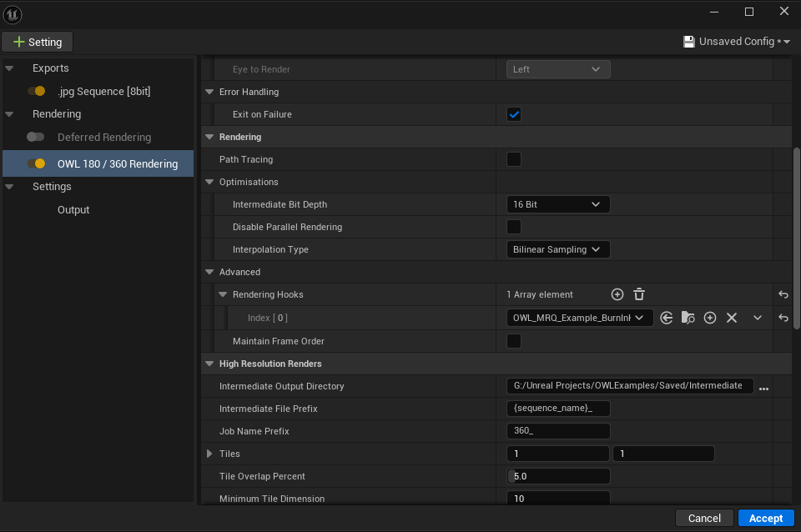Browse to hook asset in Content Browser
Viewport: 801px width, 532px height.
pyautogui.click(x=688, y=318)
